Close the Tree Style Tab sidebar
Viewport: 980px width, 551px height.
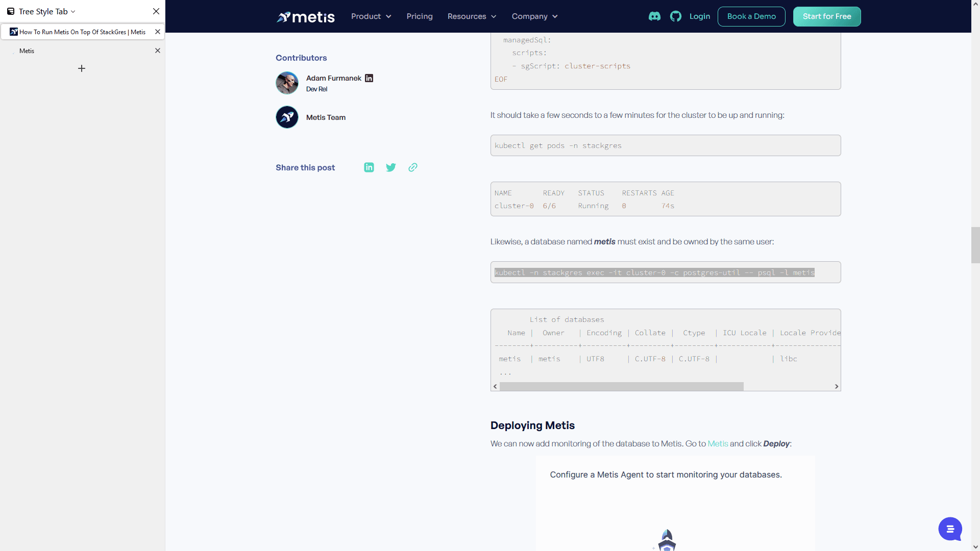pos(156,11)
